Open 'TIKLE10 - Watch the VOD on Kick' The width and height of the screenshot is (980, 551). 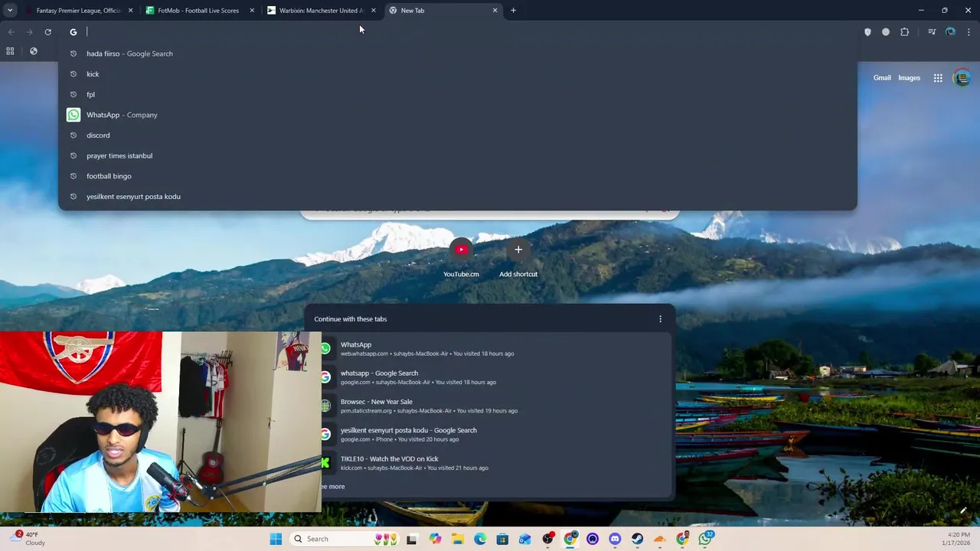tap(490, 463)
